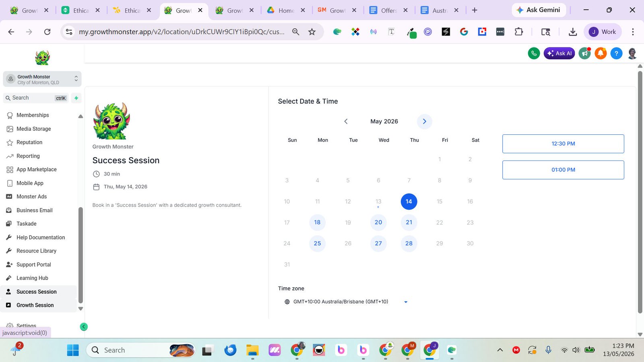The image size is (644, 362).
Task: Click the green lightning quick-action icon
Action: [x=76, y=98]
